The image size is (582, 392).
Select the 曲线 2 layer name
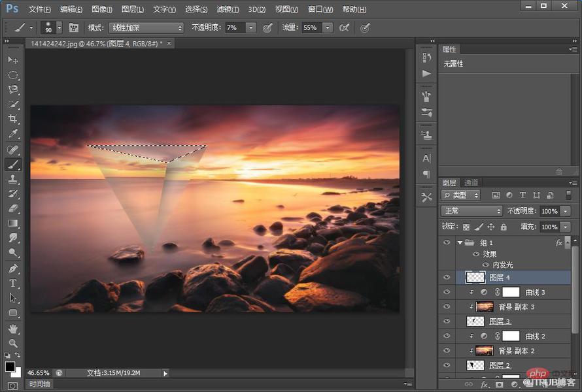pyautogui.click(x=535, y=336)
